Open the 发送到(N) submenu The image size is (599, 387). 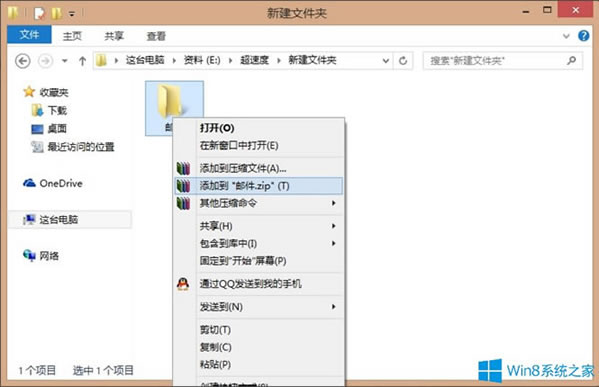[x=259, y=307]
